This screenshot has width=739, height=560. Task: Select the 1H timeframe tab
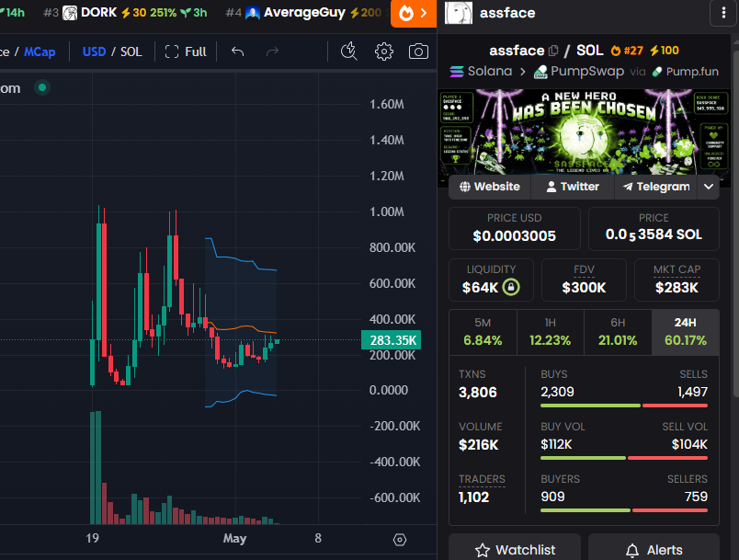coord(550,332)
